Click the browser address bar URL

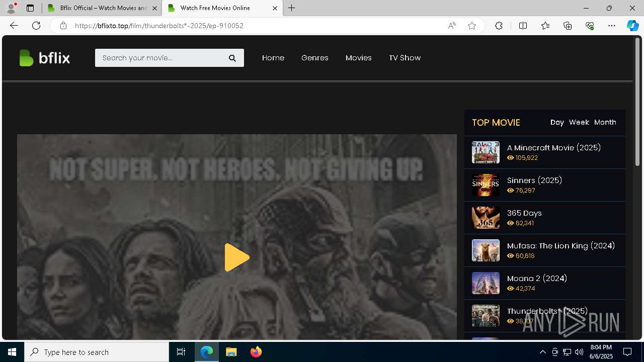[x=159, y=26]
